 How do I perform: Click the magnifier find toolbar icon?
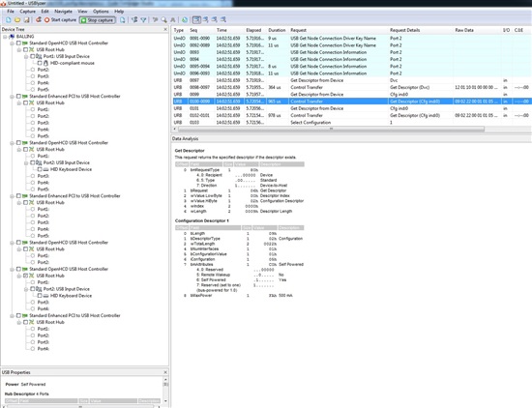(163, 20)
